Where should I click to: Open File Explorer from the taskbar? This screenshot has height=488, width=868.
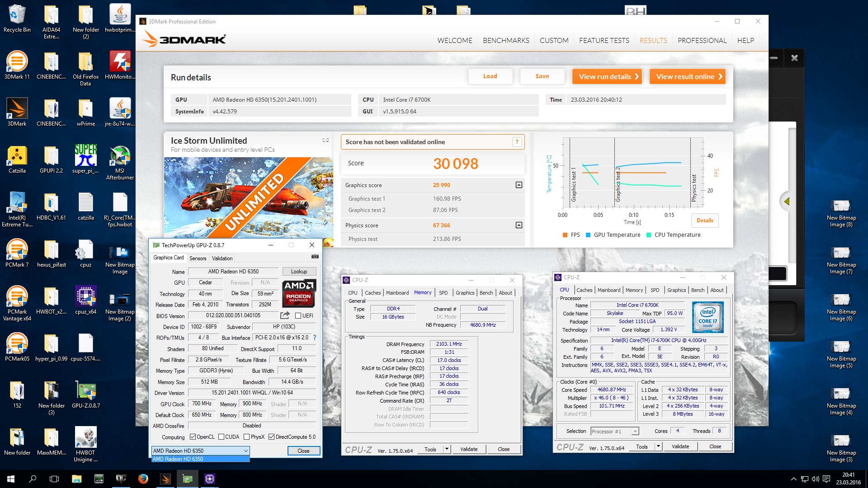tap(76, 479)
